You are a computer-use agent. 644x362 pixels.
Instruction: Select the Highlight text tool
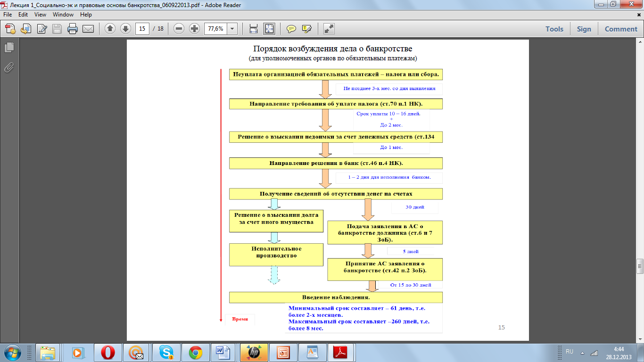[307, 29]
